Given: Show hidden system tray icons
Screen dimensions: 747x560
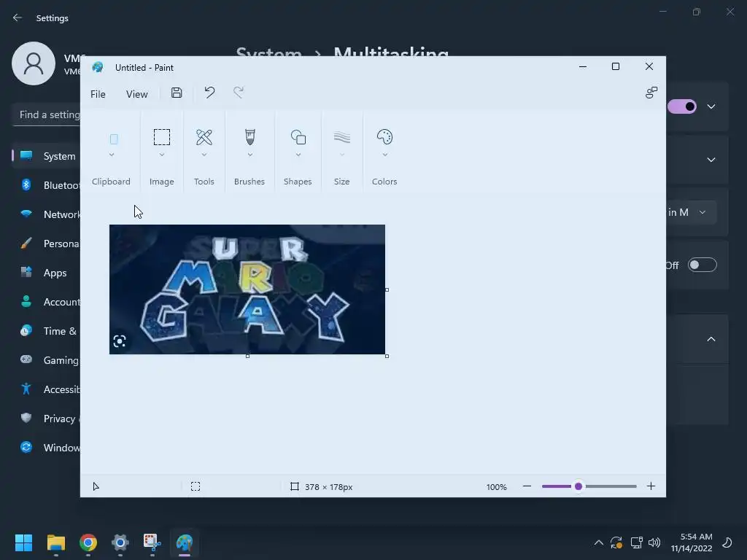Looking at the screenshot, I should pos(598,542).
